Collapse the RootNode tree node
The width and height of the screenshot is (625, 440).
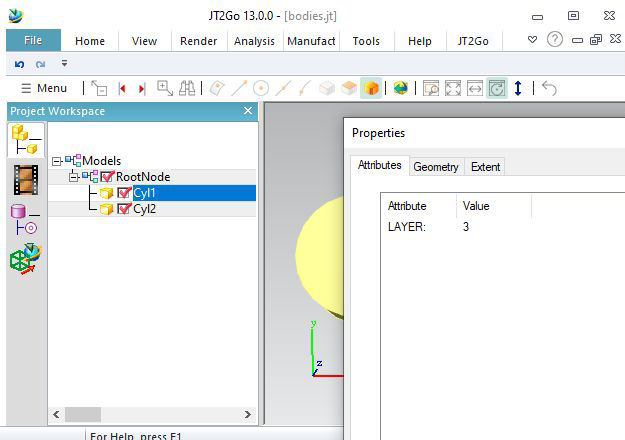[x=73, y=177]
